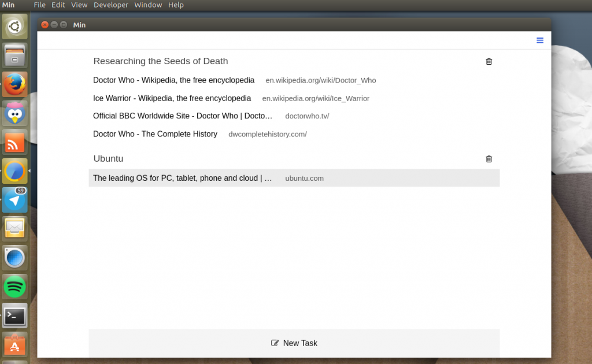Switch to Min browser icon in launcher

pyautogui.click(x=14, y=171)
